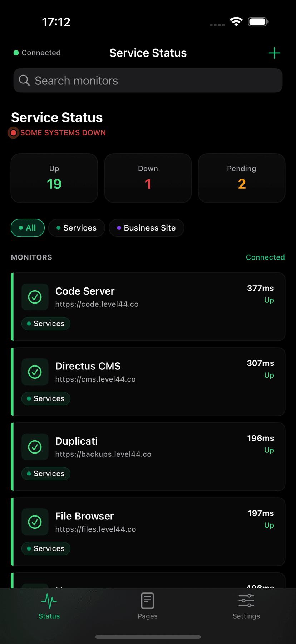Tap the Services tag on Directus CMS
The image size is (296, 644).
click(46, 398)
